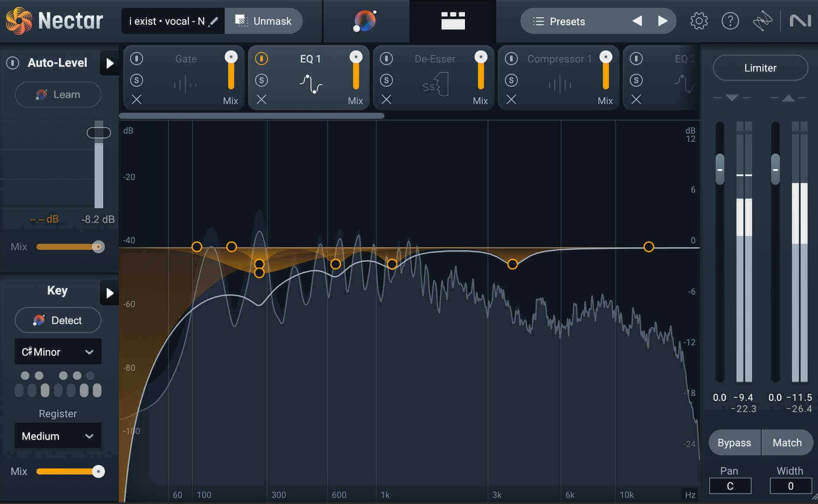Click the iZotope Relay network icon

[x=762, y=21]
